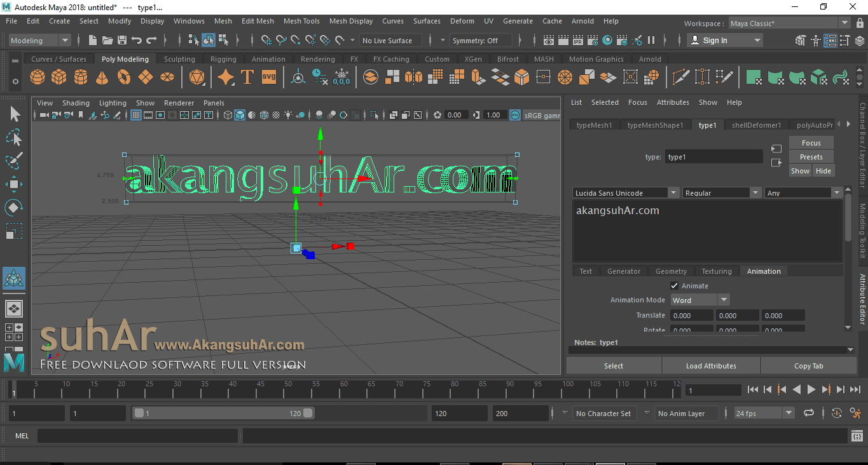Image resolution: width=868 pixels, height=465 pixels.
Task: Select the Lasso tool in toolbox
Action: pos(14,138)
